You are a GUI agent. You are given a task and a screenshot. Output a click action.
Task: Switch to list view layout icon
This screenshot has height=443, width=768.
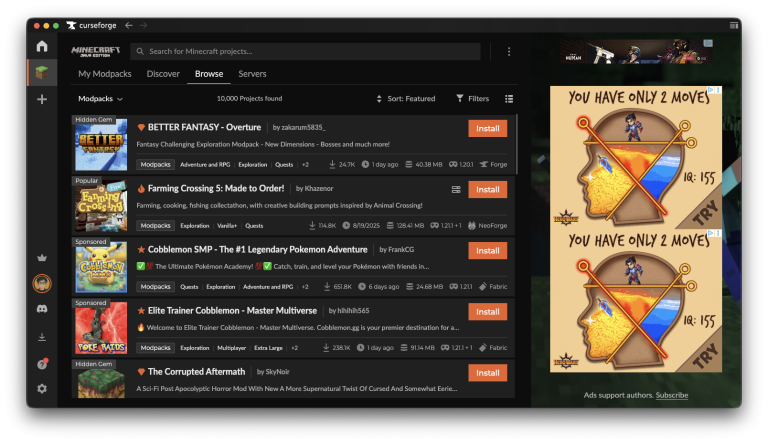(509, 99)
